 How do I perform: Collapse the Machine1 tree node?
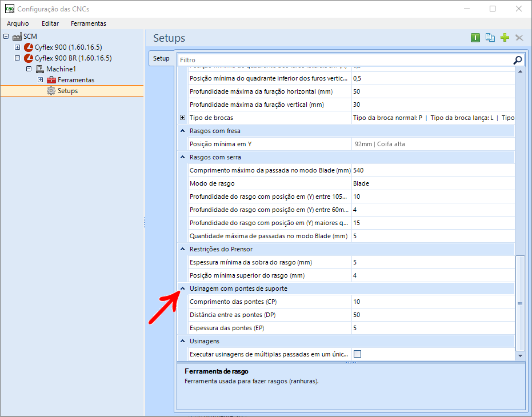pyautogui.click(x=29, y=69)
